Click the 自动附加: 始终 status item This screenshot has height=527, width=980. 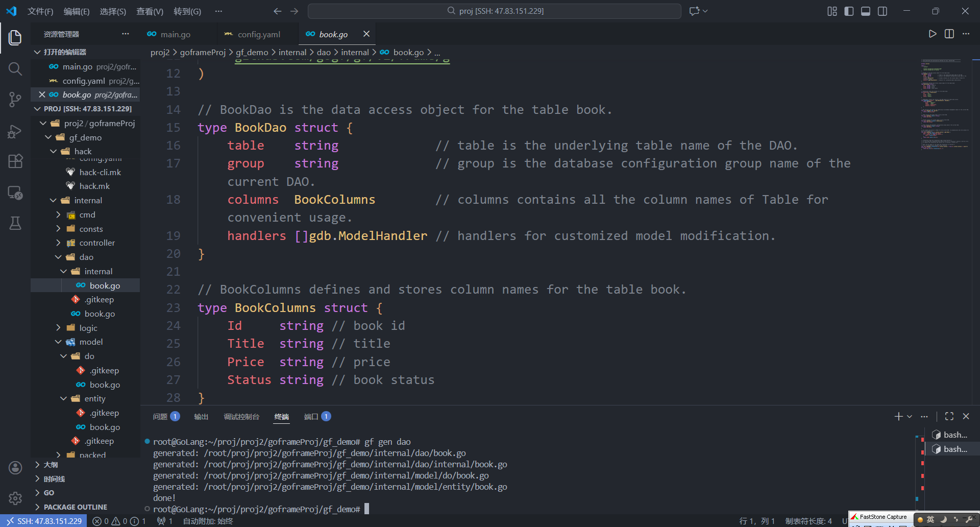click(x=208, y=521)
